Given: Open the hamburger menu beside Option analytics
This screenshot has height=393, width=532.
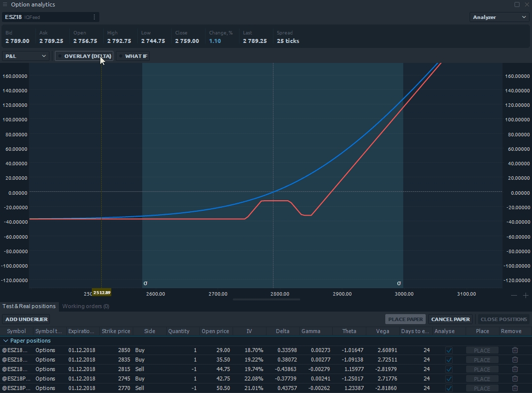Looking at the screenshot, I should pyautogui.click(x=5, y=4).
